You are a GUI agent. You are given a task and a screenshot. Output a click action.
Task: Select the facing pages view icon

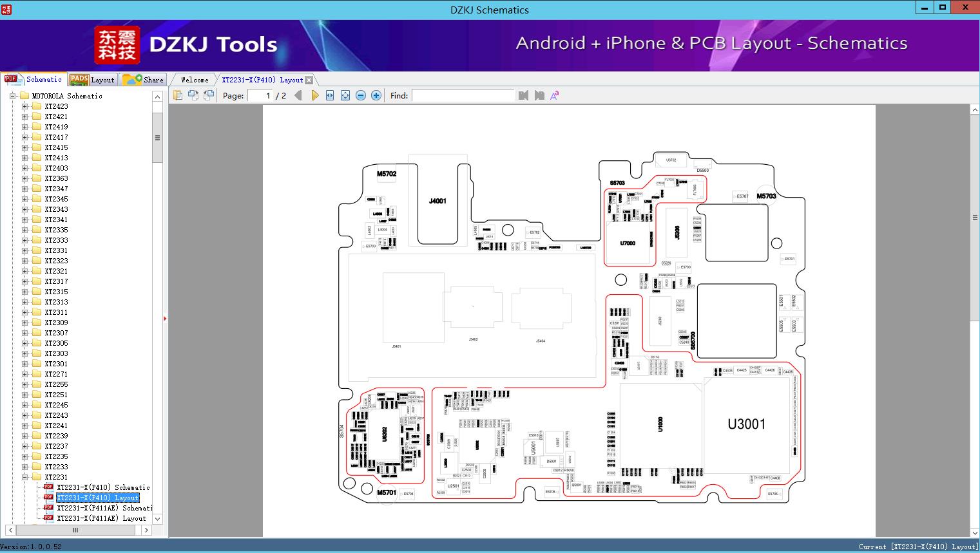193,95
